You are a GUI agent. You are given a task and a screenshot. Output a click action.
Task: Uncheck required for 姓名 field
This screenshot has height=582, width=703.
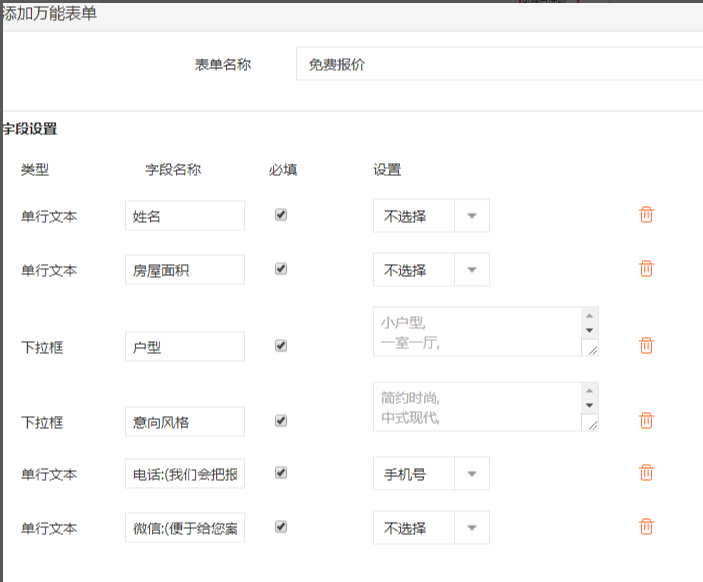(x=281, y=215)
